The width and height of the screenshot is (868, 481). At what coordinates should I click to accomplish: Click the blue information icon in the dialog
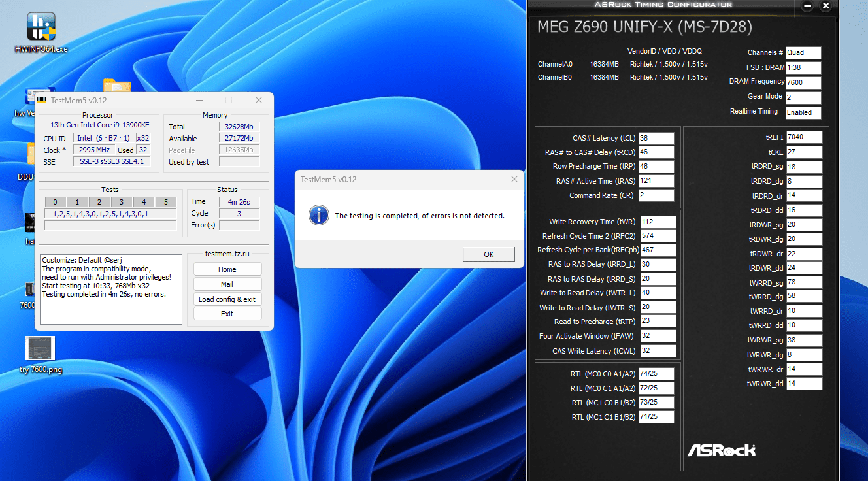[x=318, y=215]
